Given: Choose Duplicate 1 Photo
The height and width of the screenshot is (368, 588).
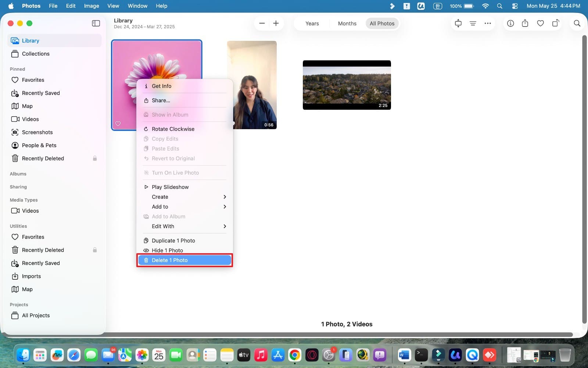Looking at the screenshot, I should pyautogui.click(x=184, y=241).
